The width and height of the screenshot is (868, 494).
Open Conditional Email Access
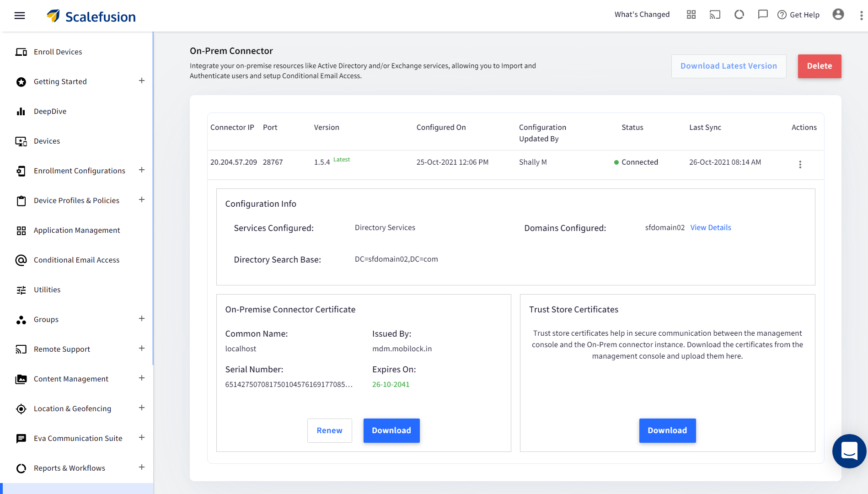77,260
